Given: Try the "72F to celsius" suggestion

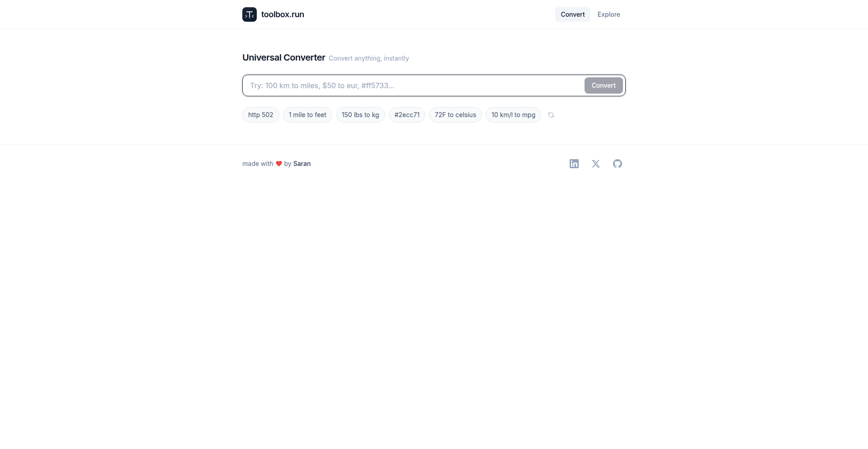Looking at the screenshot, I should click(455, 115).
